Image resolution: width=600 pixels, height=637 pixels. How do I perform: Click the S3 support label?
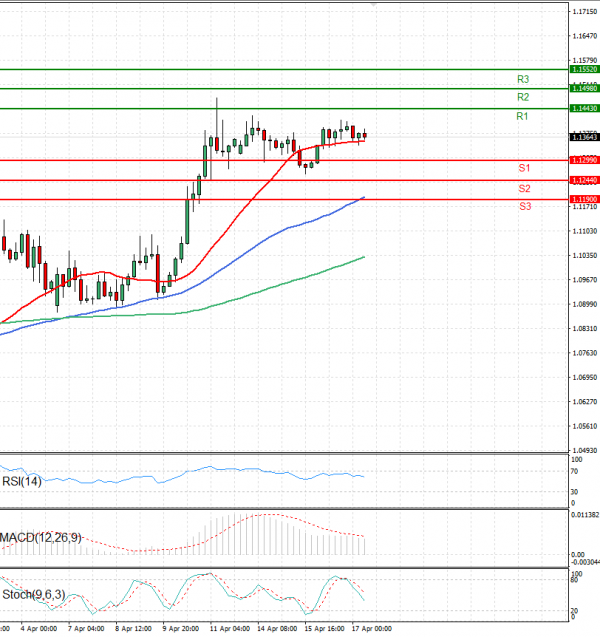pyautogui.click(x=524, y=206)
